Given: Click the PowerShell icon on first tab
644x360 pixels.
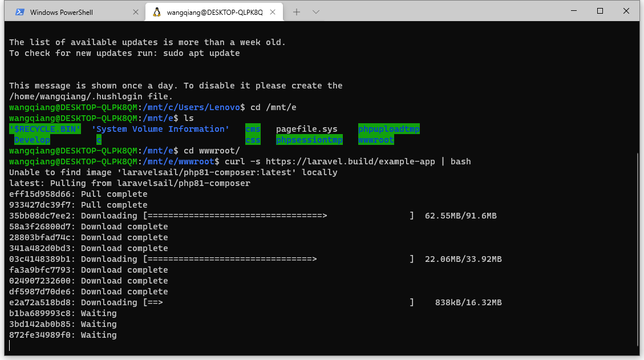Looking at the screenshot, I should (x=20, y=12).
